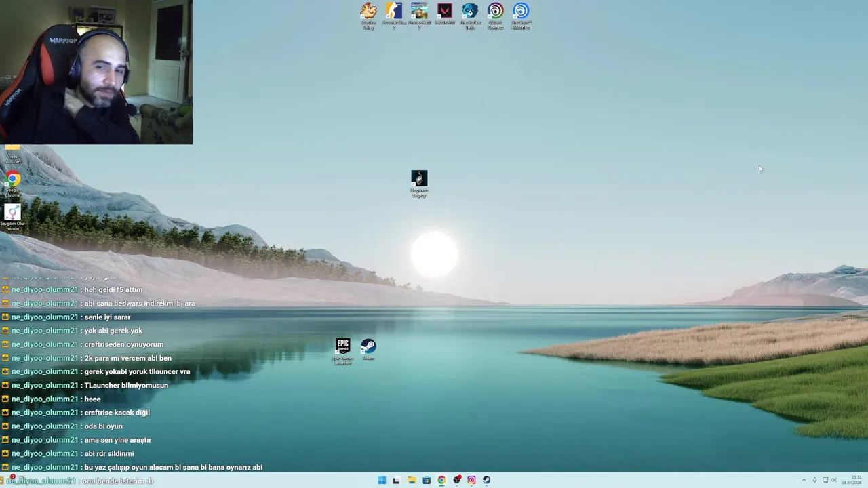Click the chat message '2k para mı vercem abi ben'
This screenshot has height=488, width=868.
pos(127,358)
